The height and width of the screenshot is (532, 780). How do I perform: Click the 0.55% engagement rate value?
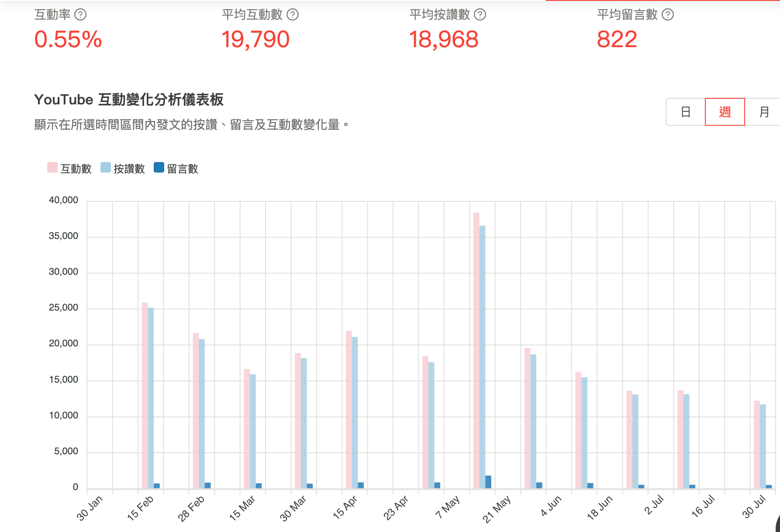pyautogui.click(x=68, y=40)
